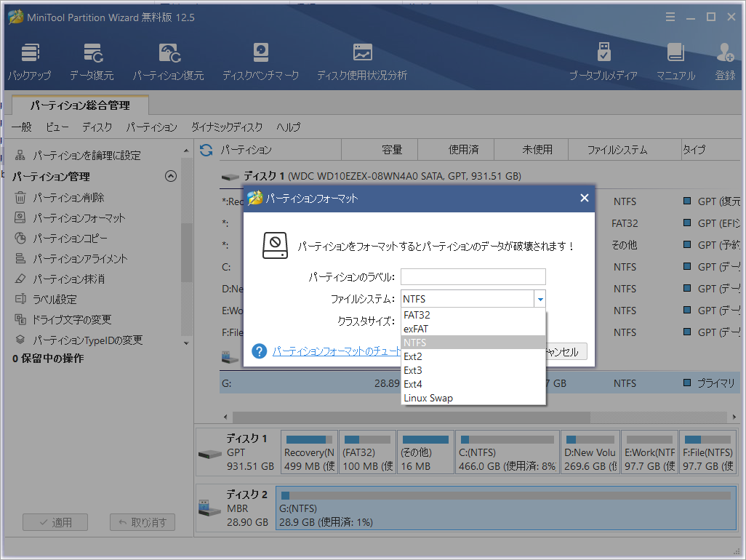Open the マニュアル (Manual)
Screen dimensions: 746x560
675,58
